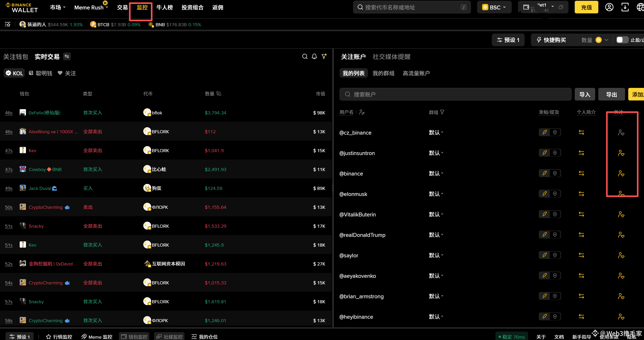Expand the BSC network dropdown

[x=494, y=7]
